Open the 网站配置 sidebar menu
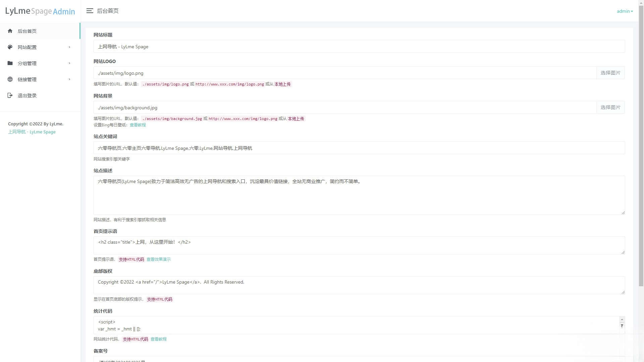644x362 pixels. click(x=40, y=47)
